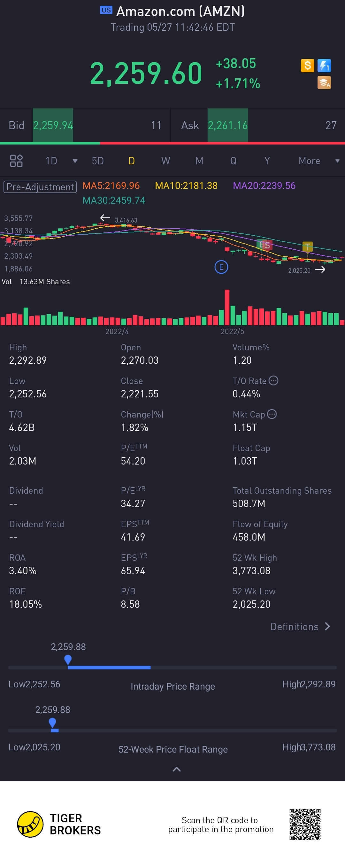Tap the Mkt Cap value 1.15T

coord(245,427)
